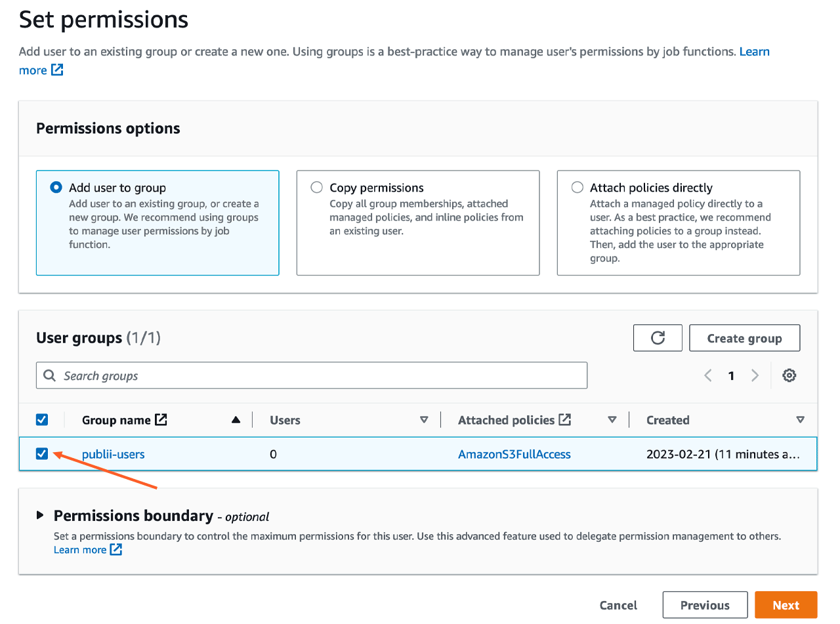Click the search magnifier icon
The width and height of the screenshot is (840, 624).
[x=49, y=376]
